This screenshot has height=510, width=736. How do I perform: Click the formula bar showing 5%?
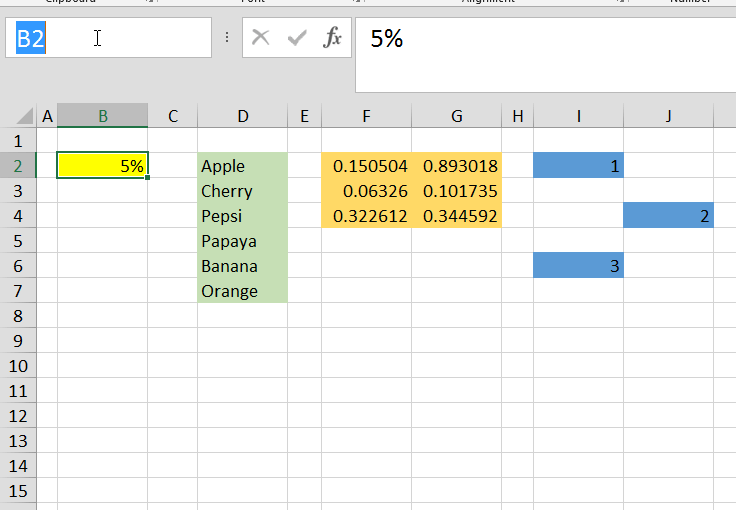click(540, 40)
